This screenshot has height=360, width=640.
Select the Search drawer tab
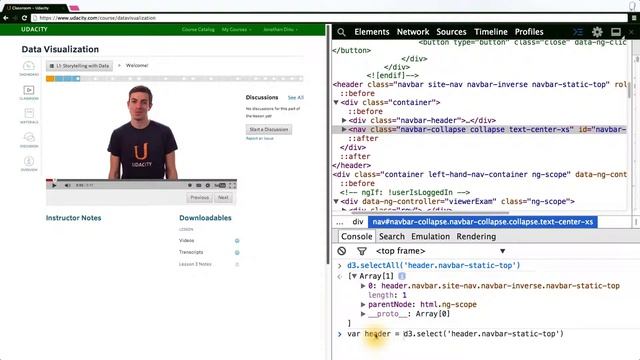click(391, 236)
